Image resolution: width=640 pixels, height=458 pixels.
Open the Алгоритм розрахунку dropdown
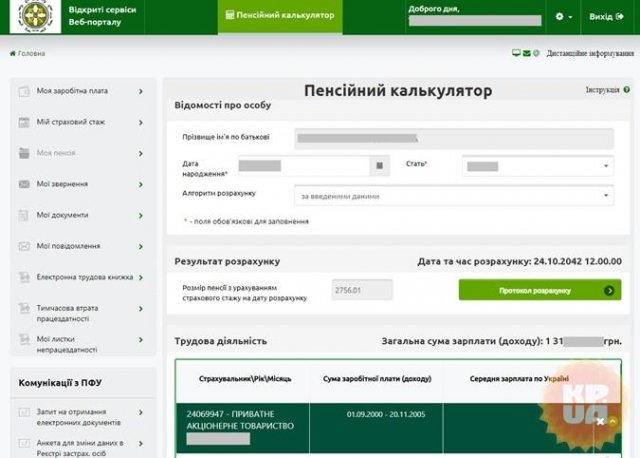tap(454, 196)
